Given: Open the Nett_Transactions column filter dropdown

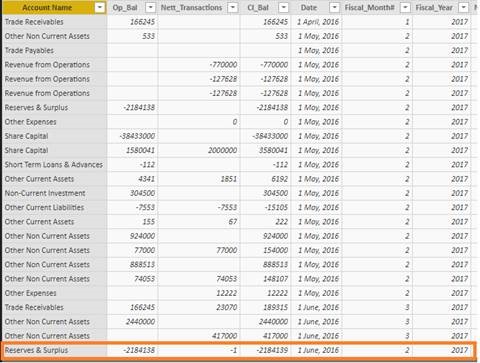Looking at the screenshot, I should [233, 7].
